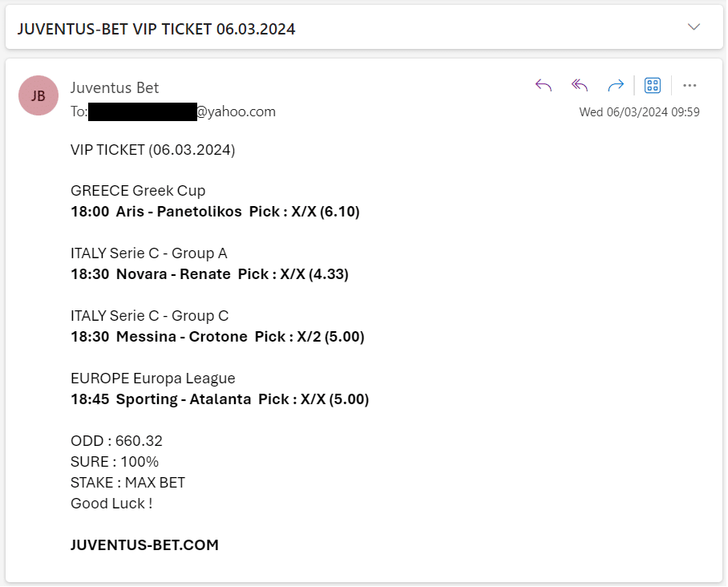
Task: Click the Aris - Panetolikos pick line
Action: pyautogui.click(x=216, y=212)
